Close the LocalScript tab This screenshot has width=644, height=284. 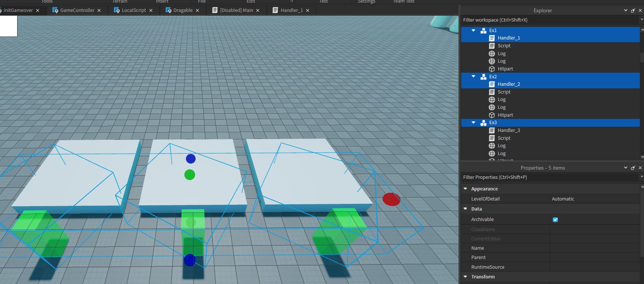(151, 10)
